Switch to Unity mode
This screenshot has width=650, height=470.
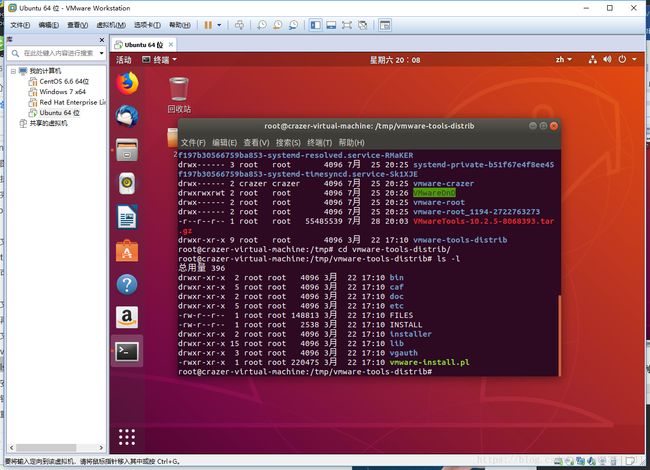[363, 25]
